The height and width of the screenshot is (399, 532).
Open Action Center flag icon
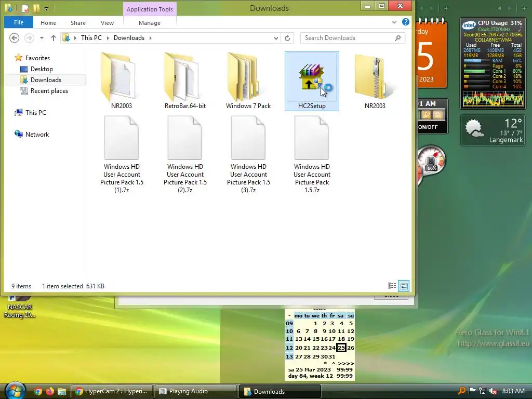click(x=472, y=391)
